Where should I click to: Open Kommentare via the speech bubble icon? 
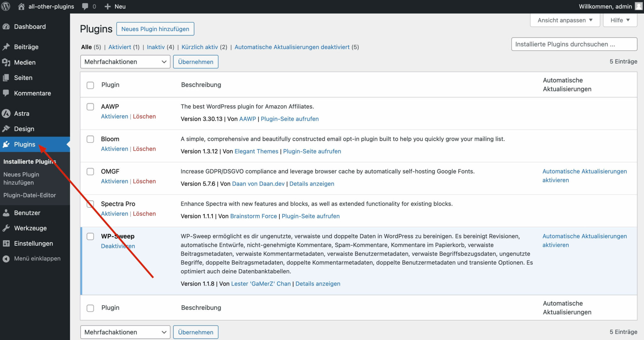[x=6, y=93]
